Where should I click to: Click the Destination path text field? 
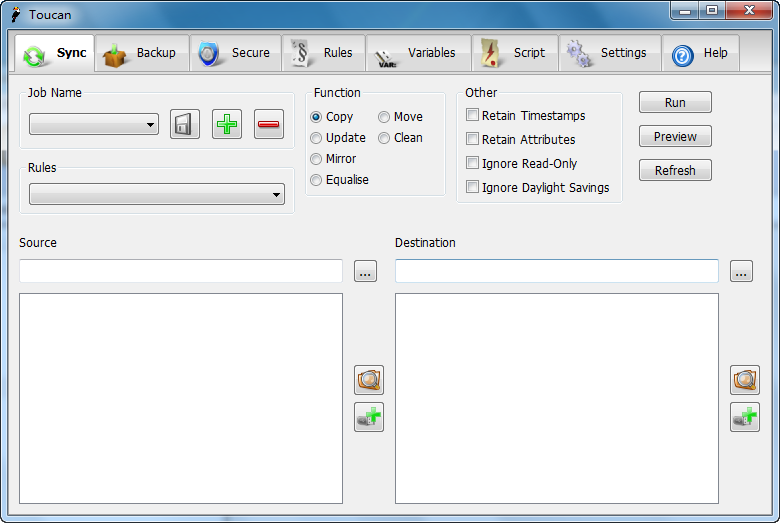pos(556,271)
